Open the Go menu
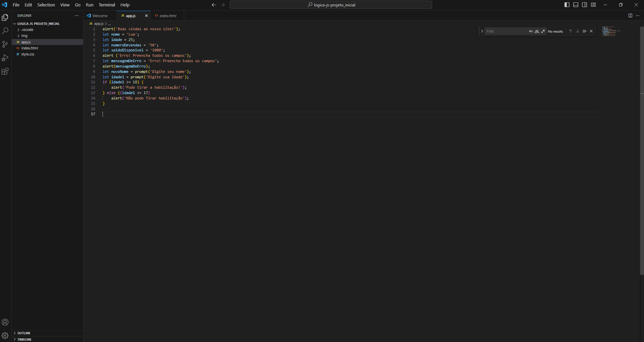 coord(78,5)
